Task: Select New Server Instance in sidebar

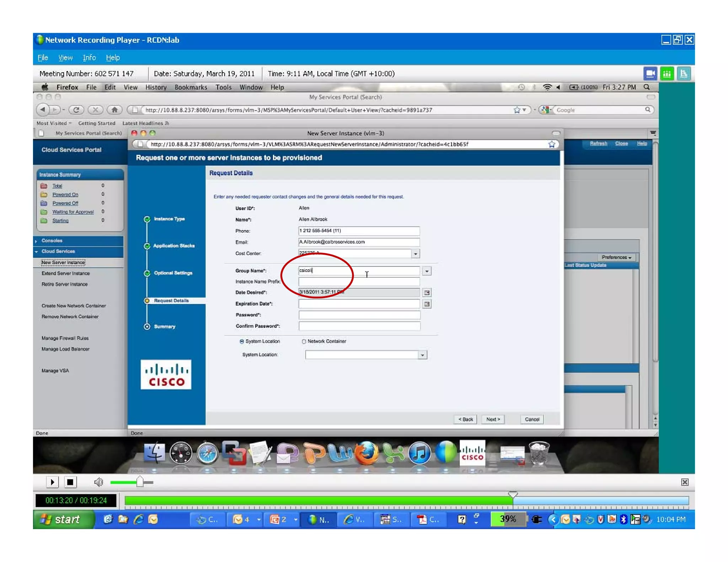Action: click(63, 263)
